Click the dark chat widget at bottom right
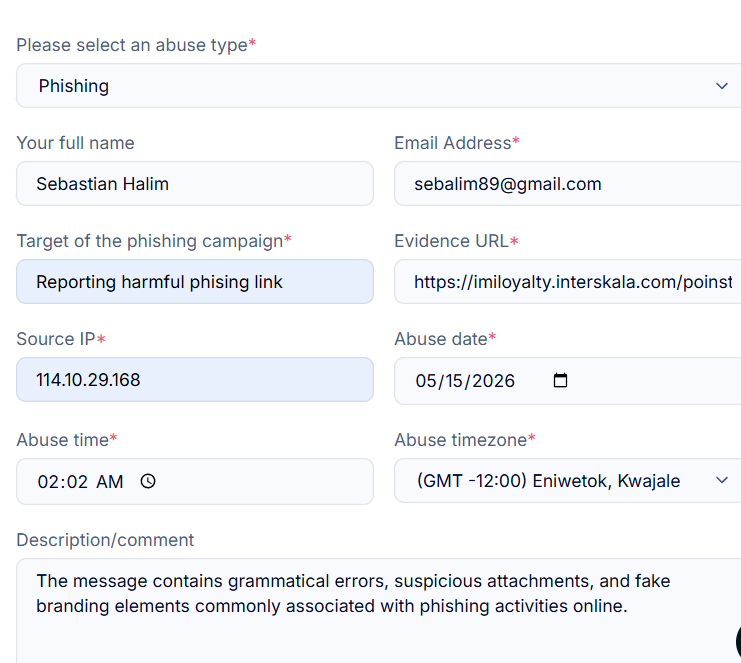The width and height of the screenshot is (741, 663). (x=738, y=642)
